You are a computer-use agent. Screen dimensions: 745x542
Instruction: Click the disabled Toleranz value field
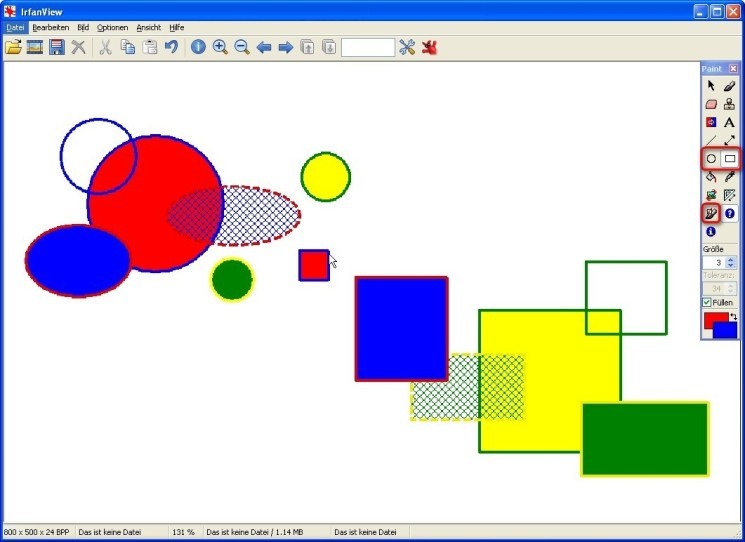715,288
